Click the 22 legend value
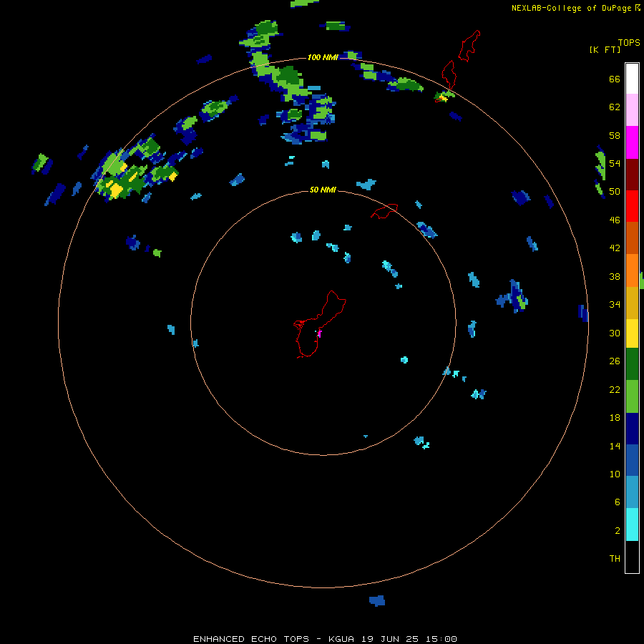This screenshot has width=644, height=644. pos(615,389)
